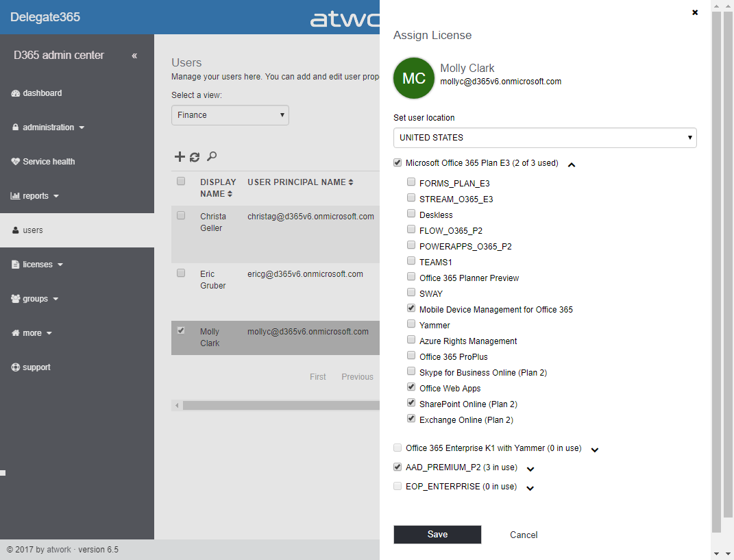Sort by User Principal Name arrows

[351, 182]
